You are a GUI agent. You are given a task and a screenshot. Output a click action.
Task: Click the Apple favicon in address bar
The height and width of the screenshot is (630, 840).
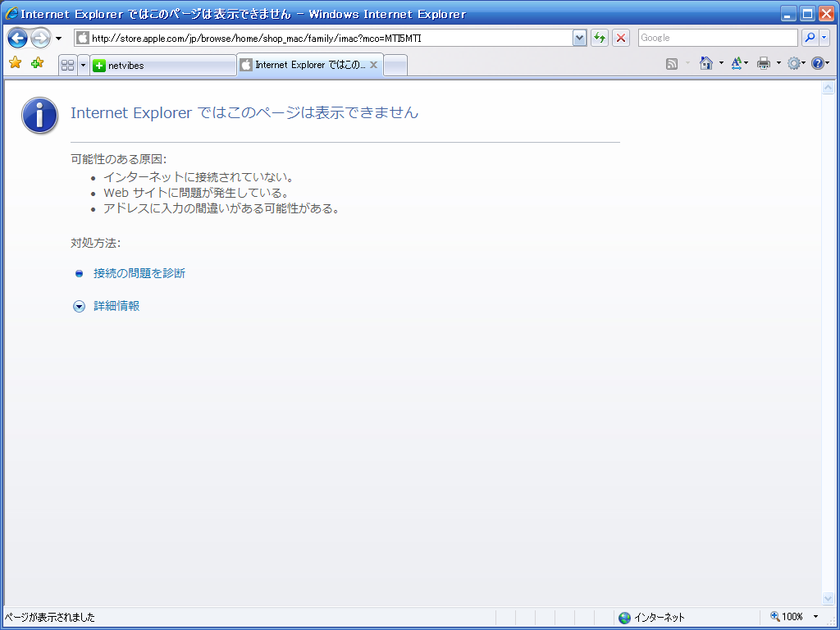83,38
